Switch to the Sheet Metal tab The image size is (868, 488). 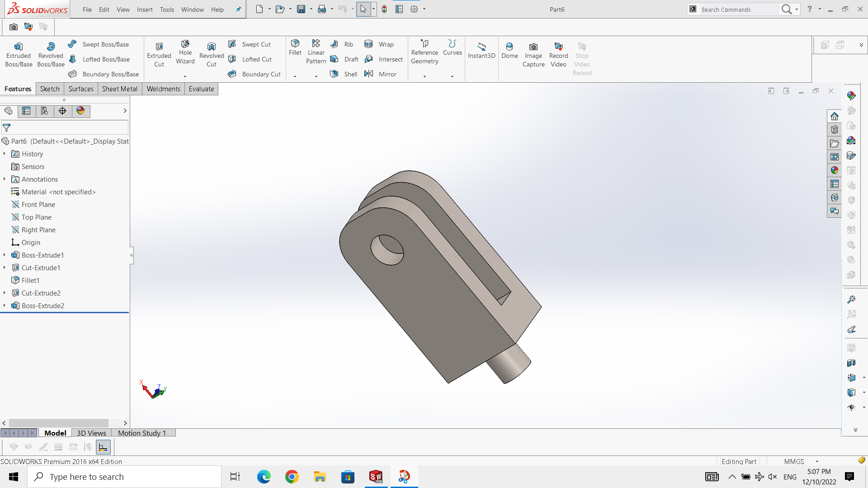119,89
